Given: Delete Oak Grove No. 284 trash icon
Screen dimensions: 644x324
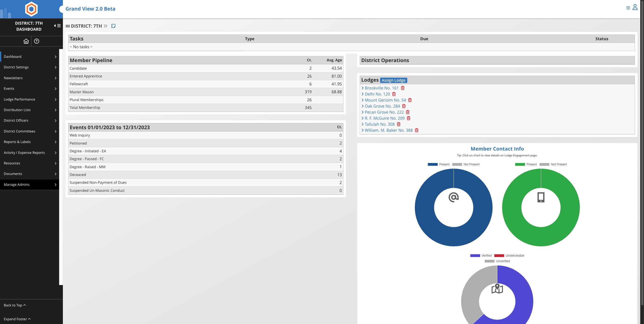Looking at the screenshot, I should coord(404,106).
